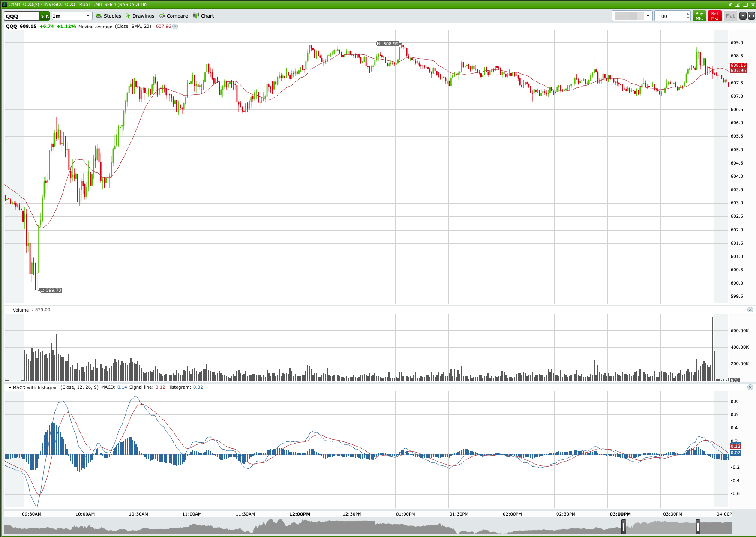This screenshot has height=537, width=756.
Task: Open the account selector dropdown
Action: point(648,16)
